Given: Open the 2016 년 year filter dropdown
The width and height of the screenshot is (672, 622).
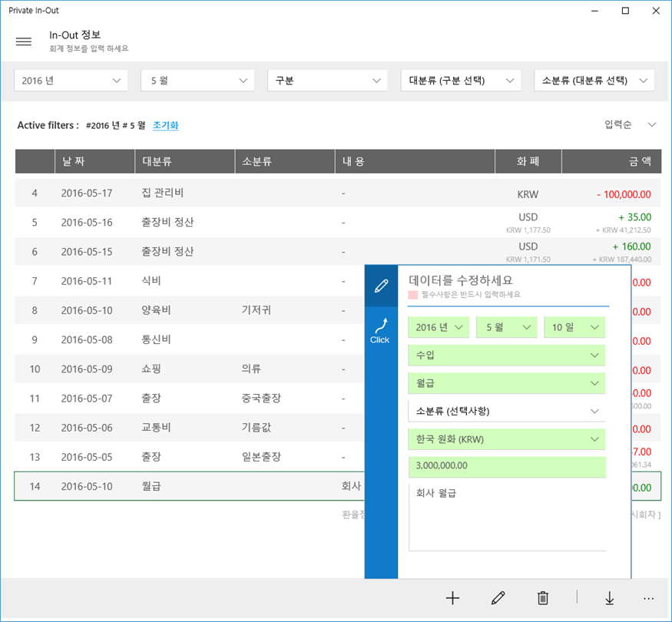Looking at the screenshot, I should (71, 81).
